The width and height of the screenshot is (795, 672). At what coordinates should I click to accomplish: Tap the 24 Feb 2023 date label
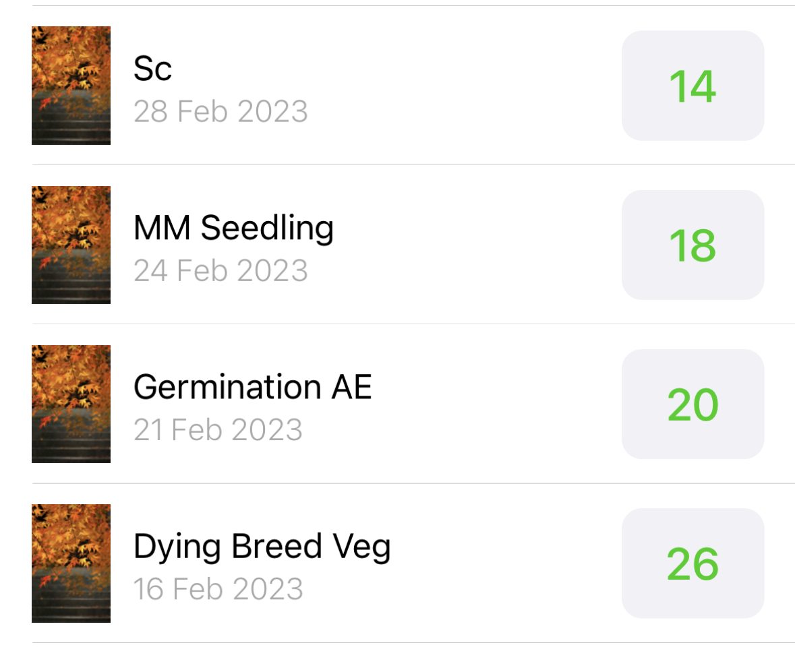point(220,270)
